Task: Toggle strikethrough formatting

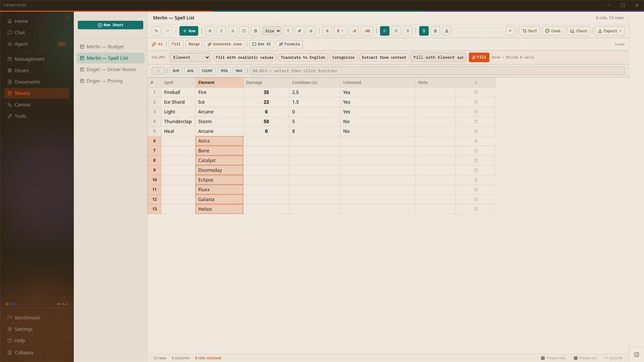Action: [232, 31]
